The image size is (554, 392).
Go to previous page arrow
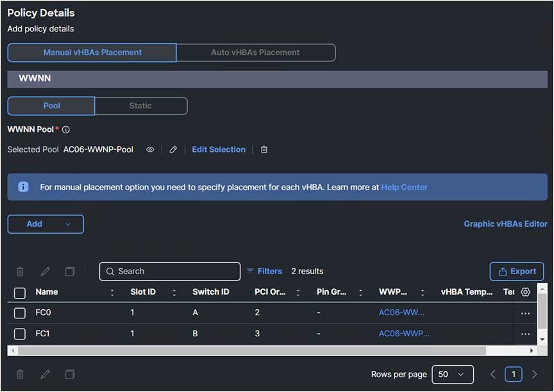(x=493, y=374)
